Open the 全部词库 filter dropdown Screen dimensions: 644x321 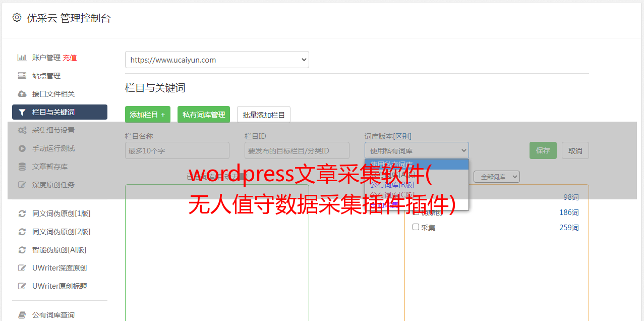pyautogui.click(x=497, y=177)
